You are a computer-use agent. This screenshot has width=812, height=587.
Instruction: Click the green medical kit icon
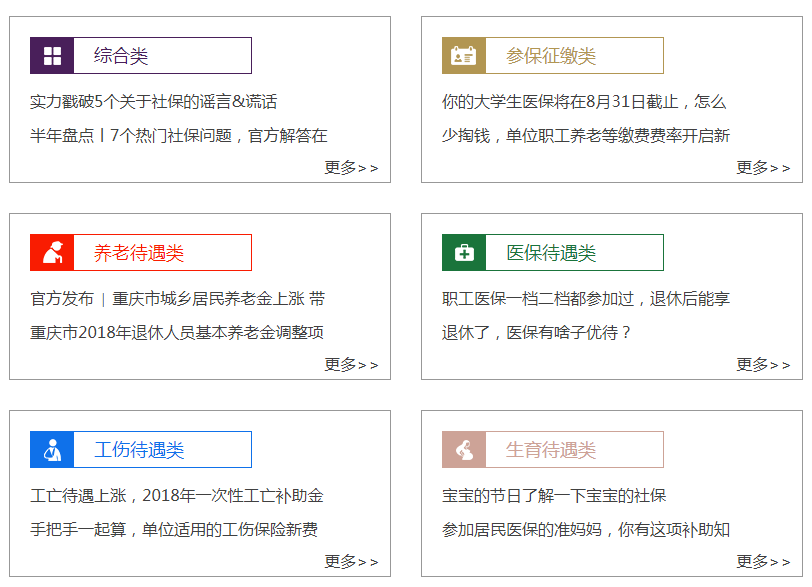pyautogui.click(x=464, y=253)
